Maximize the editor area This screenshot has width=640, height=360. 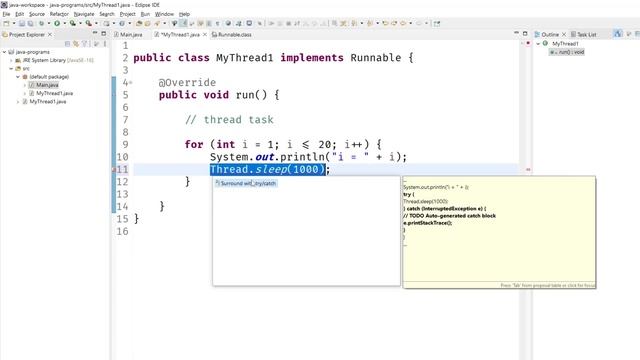click(525, 33)
